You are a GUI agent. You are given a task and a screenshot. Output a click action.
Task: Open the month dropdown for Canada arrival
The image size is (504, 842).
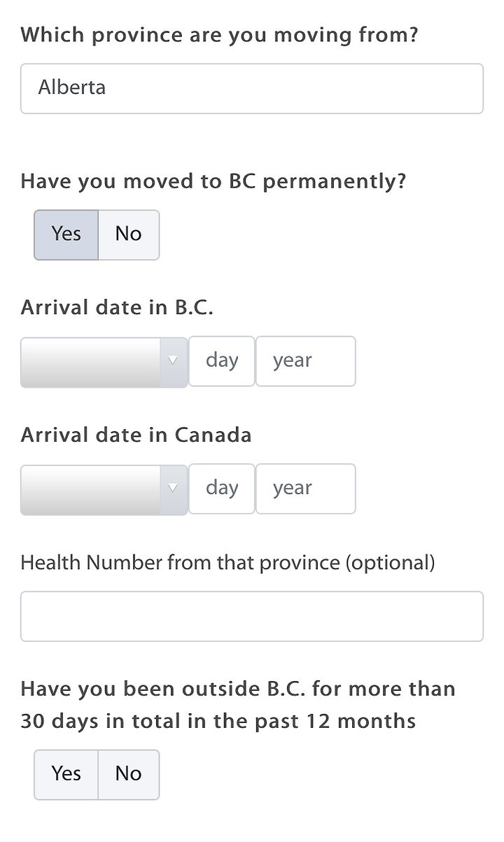click(x=104, y=489)
